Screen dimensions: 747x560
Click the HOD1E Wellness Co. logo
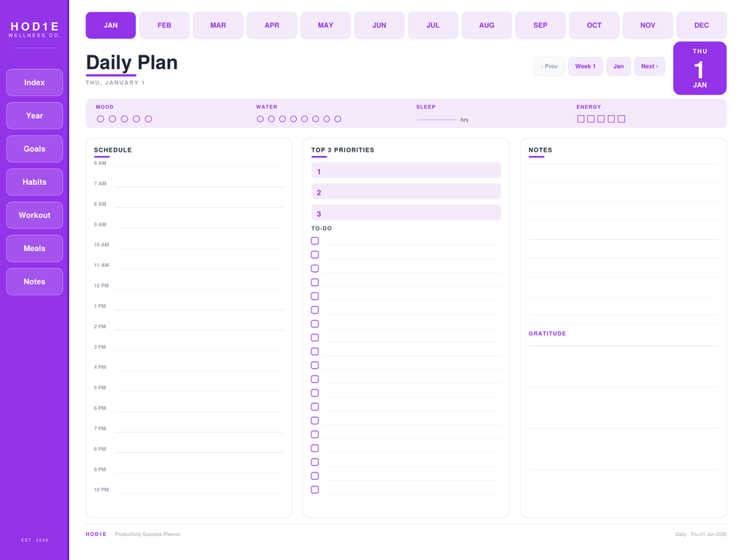(34, 29)
